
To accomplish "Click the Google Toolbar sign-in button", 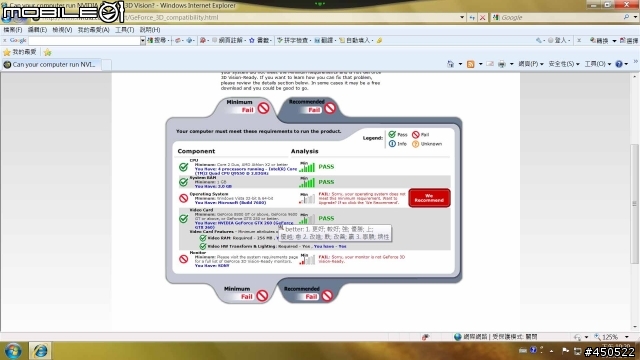I will 559,40.
